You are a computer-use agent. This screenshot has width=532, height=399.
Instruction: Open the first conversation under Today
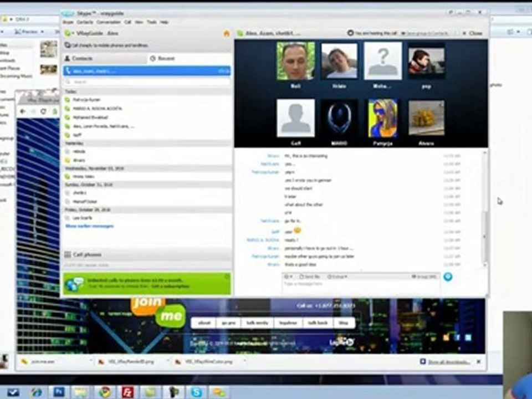pyautogui.click(x=146, y=100)
